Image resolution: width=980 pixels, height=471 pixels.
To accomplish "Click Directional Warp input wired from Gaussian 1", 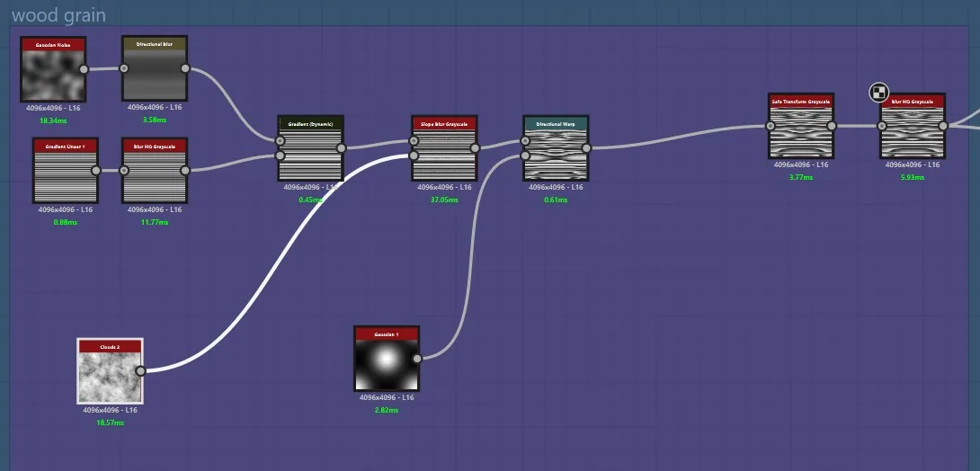I will pos(525,156).
